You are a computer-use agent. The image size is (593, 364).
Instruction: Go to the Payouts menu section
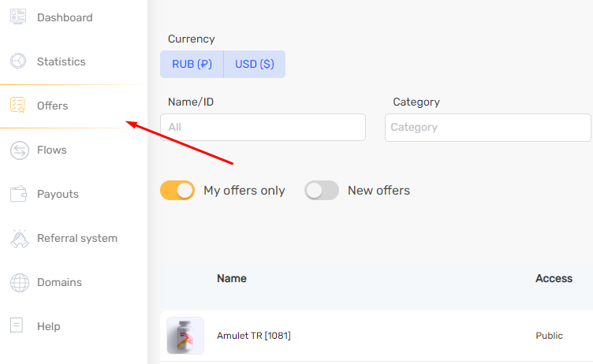coord(58,194)
